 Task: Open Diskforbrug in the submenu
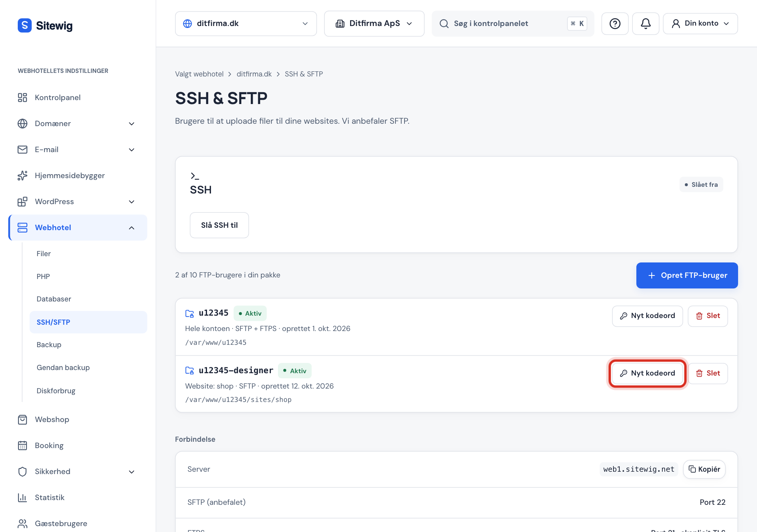[x=88, y=391]
